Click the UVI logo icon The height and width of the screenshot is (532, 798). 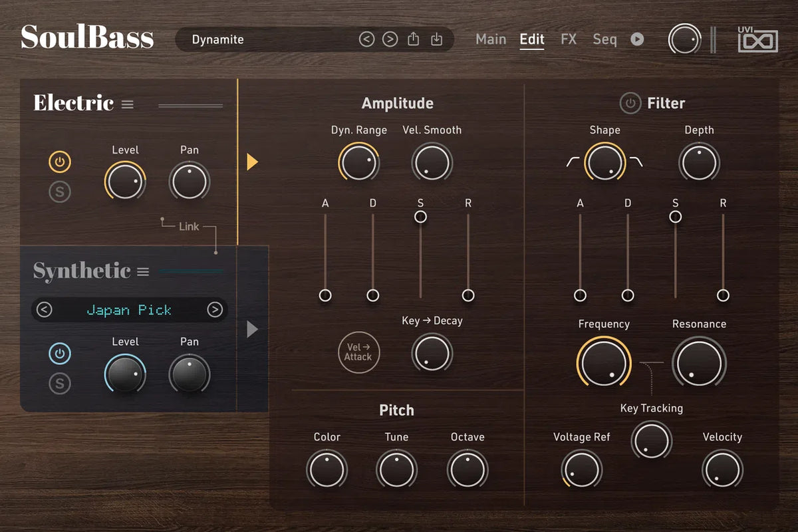click(x=757, y=39)
